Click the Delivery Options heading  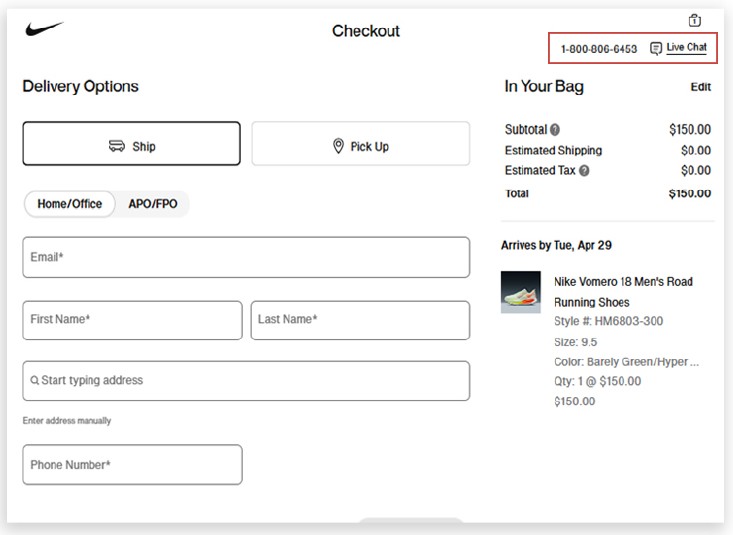(80, 87)
